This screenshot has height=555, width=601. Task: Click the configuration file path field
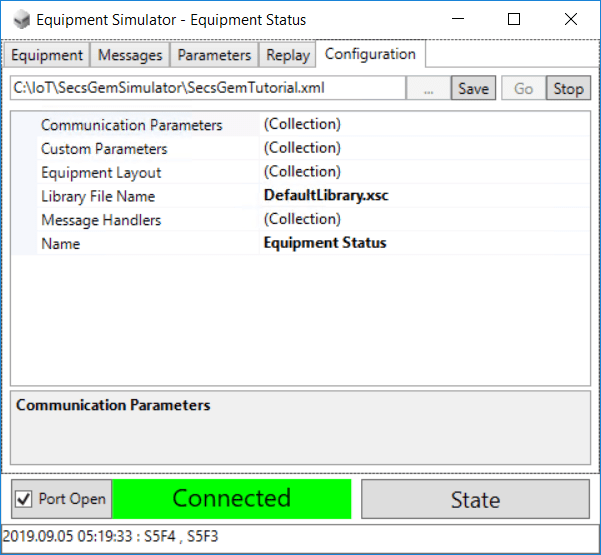tap(208, 88)
